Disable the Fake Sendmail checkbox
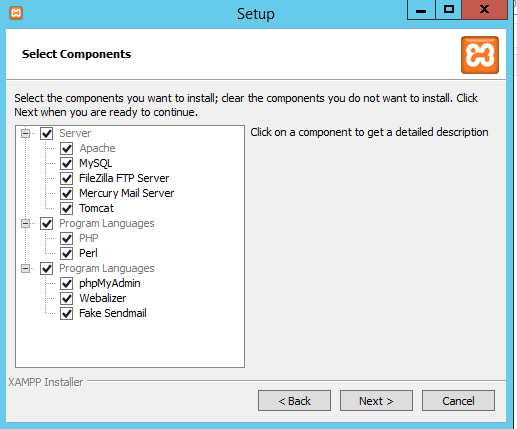Viewport: 517px width, 429px height. tap(67, 313)
